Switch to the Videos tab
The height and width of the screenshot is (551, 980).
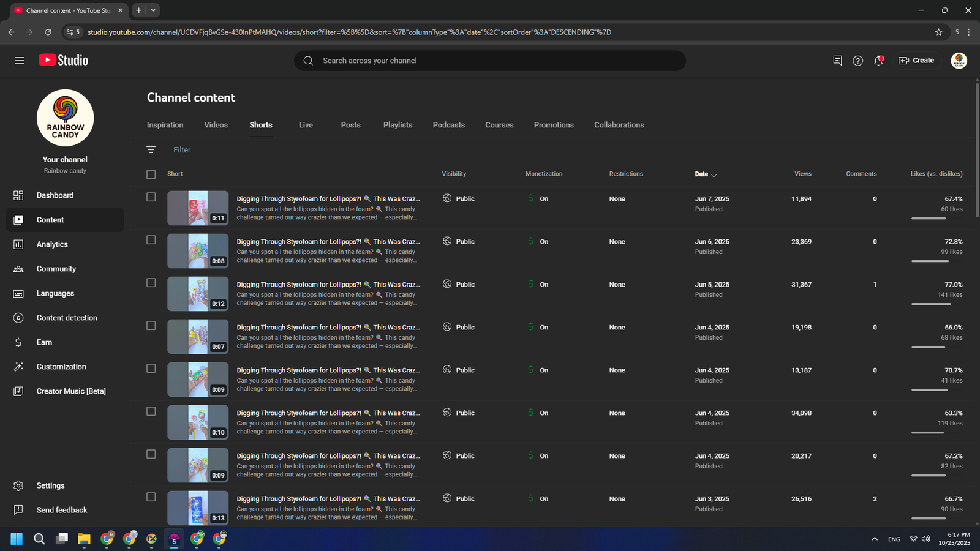click(216, 125)
